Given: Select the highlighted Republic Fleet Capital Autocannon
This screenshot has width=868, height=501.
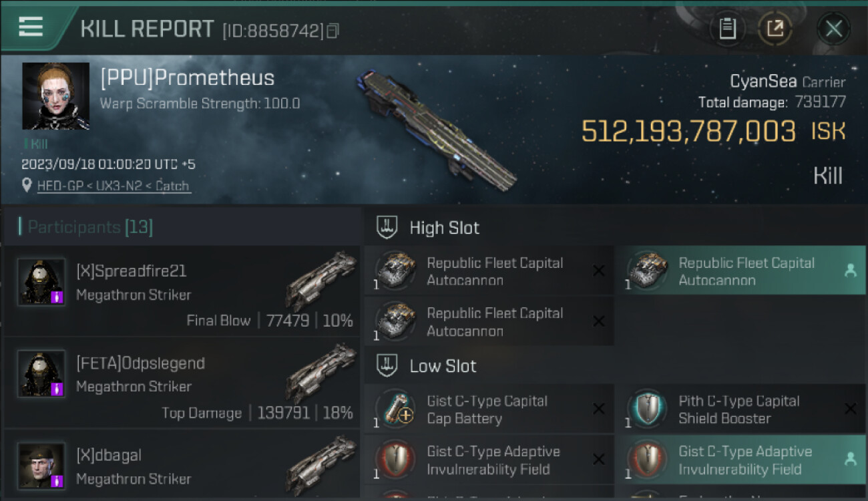Looking at the screenshot, I should 740,271.
